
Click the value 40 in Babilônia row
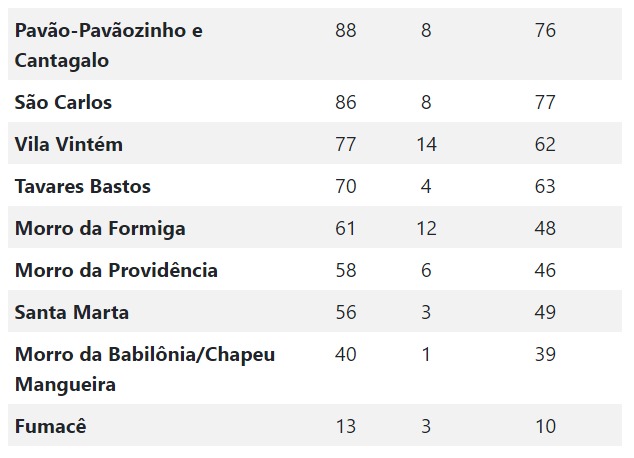tap(346, 355)
